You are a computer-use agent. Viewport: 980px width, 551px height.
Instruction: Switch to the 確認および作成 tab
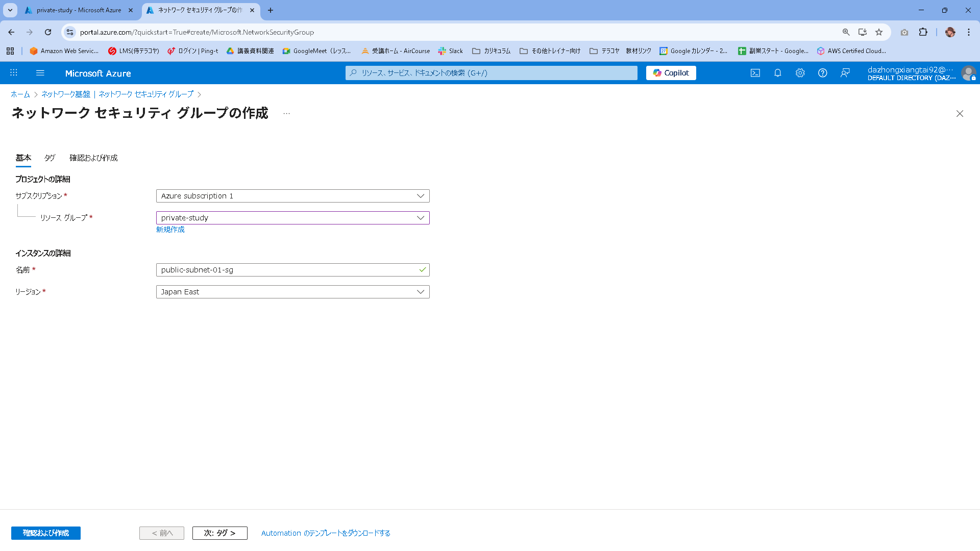[93, 158]
